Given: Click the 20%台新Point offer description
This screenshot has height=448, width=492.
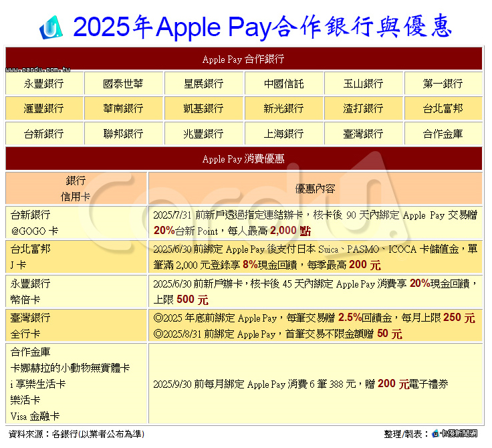Looking at the screenshot, I should pyautogui.click(x=316, y=223).
